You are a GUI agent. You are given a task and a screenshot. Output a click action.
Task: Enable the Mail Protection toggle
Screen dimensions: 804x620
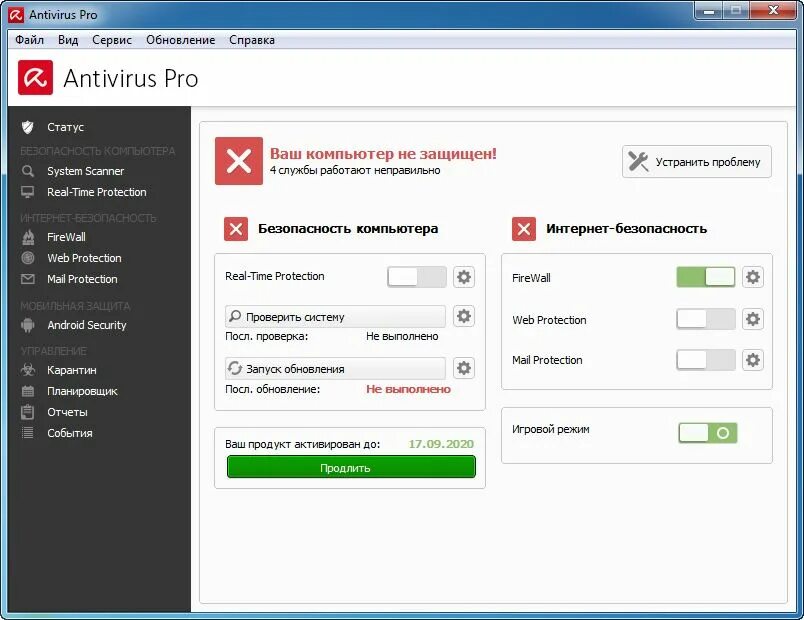[706, 359]
